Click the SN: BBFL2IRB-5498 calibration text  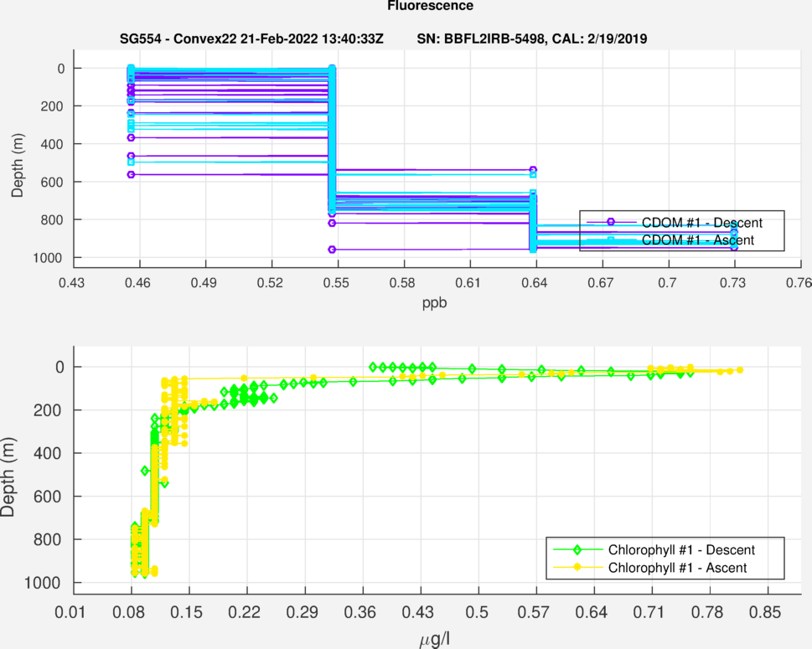532,39
